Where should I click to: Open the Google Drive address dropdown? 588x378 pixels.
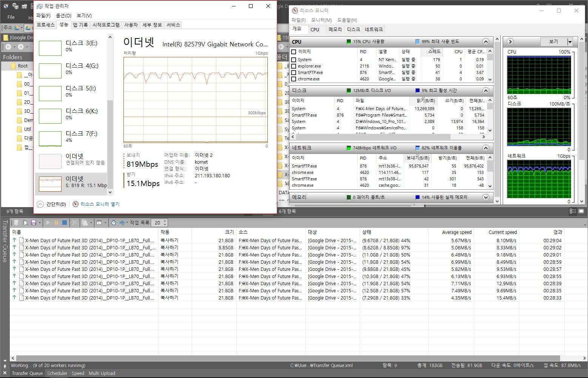pyautogui.click(x=22, y=28)
